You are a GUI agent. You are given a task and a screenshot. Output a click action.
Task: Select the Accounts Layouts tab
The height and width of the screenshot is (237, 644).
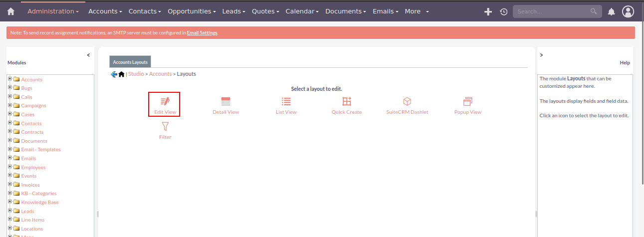point(130,62)
